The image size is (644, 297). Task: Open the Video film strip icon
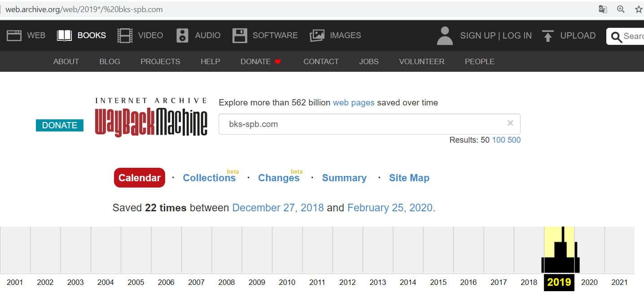125,35
